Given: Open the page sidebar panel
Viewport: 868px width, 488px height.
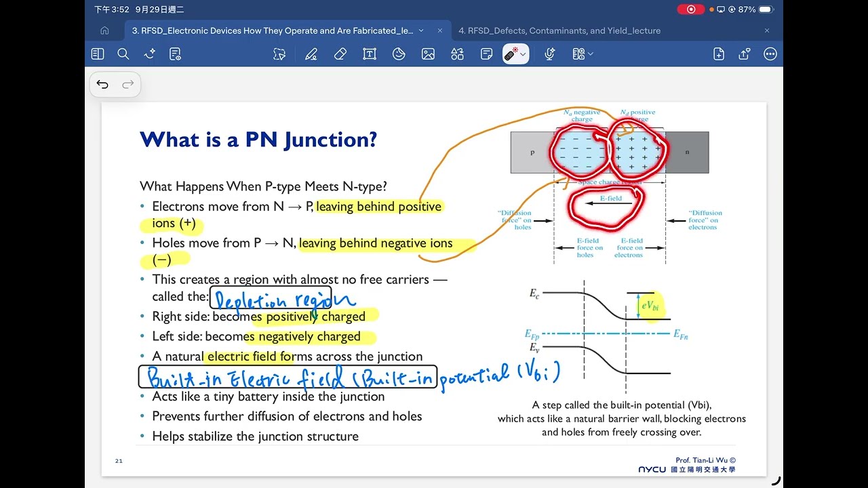Looking at the screenshot, I should tap(98, 54).
